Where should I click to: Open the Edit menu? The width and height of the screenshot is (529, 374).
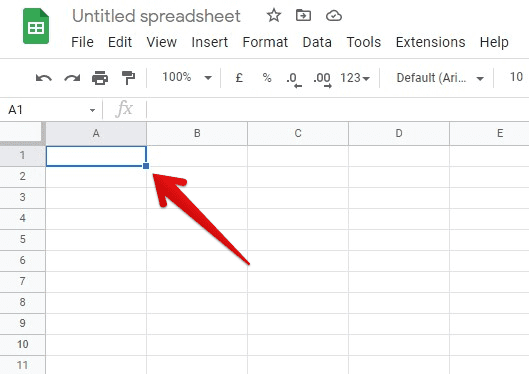[120, 42]
